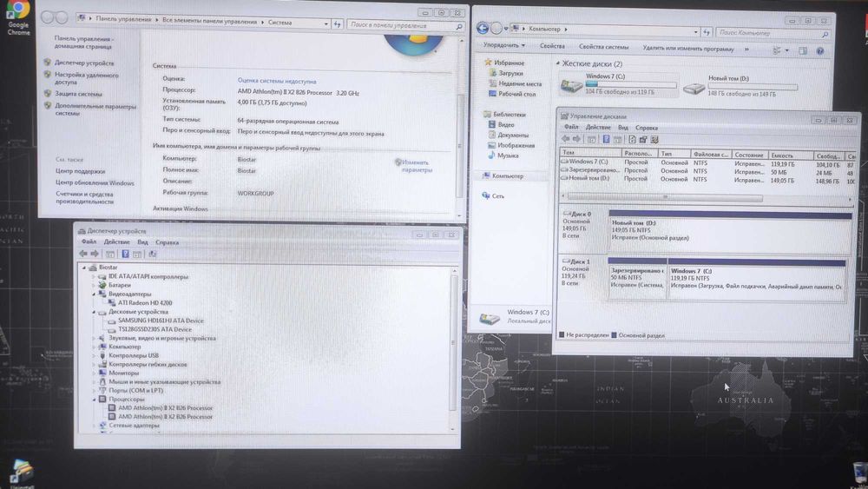Open View menu in Device Manager
The width and height of the screenshot is (868, 489).
pyautogui.click(x=143, y=242)
